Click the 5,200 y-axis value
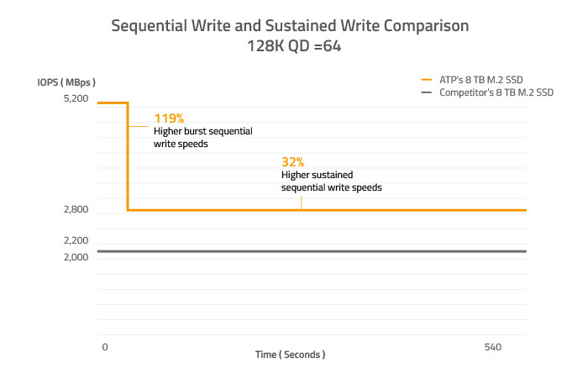The width and height of the screenshot is (588, 378). tap(76, 99)
